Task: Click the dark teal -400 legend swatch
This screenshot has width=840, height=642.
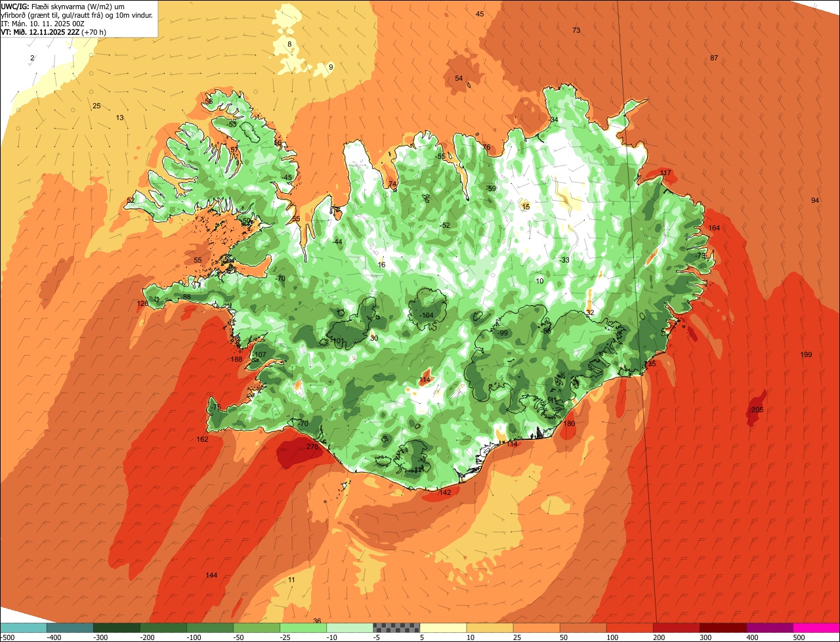Action: coord(70,628)
